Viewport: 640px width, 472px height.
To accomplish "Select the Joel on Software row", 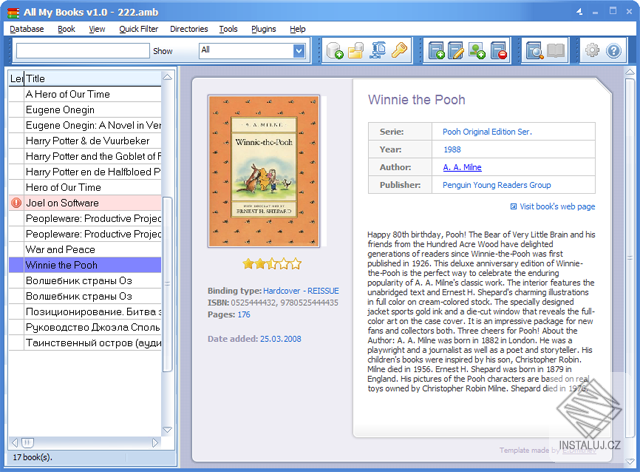I will pyautogui.click(x=85, y=203).
